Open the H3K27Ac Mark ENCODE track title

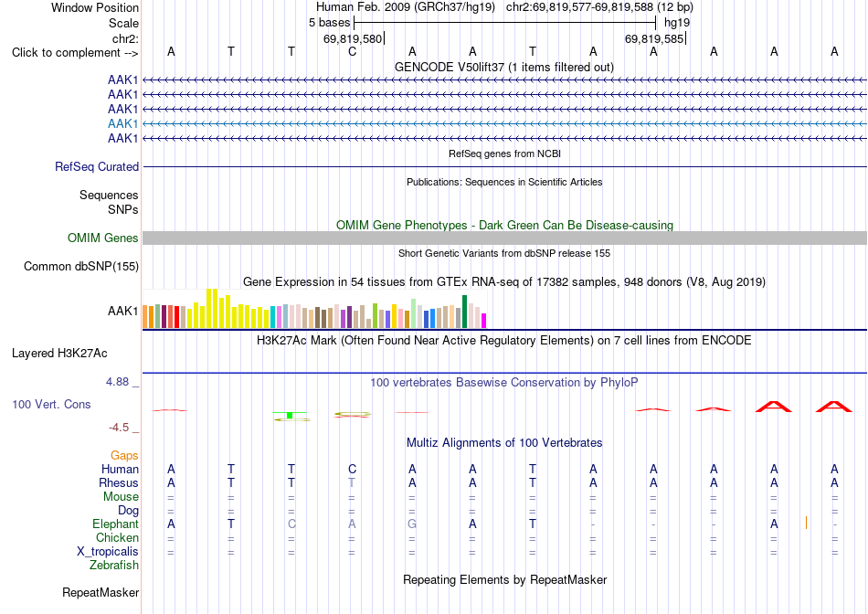point(504,340)
